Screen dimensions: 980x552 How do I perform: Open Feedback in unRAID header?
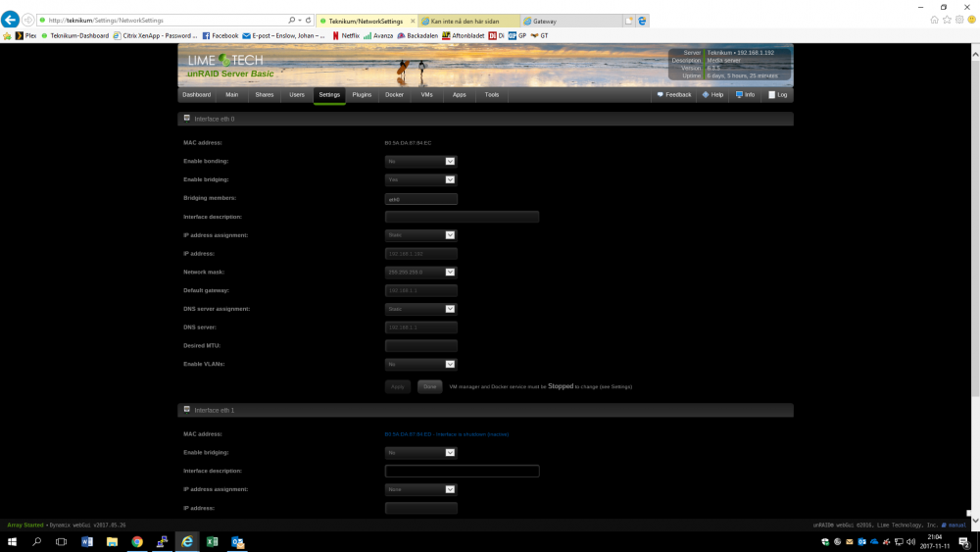(674, 95)
